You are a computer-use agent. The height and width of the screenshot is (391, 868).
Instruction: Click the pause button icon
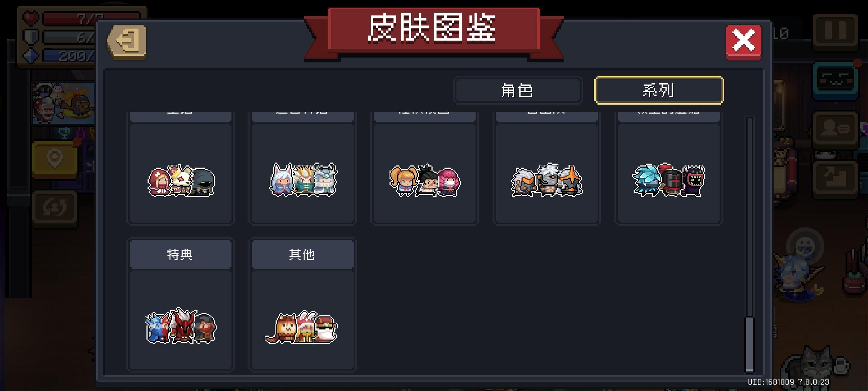835,32
